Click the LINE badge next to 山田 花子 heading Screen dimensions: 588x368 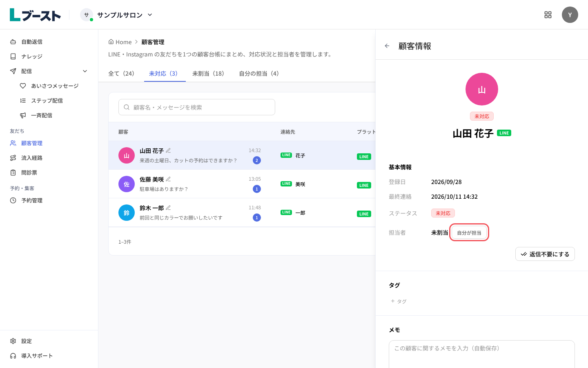504,133
